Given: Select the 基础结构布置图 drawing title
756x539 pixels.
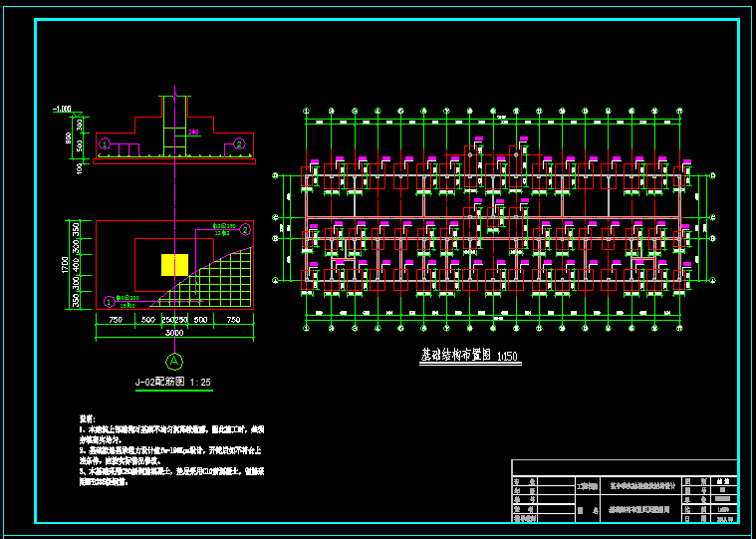Looking at the screenshot, I should [x=451, y=355].
